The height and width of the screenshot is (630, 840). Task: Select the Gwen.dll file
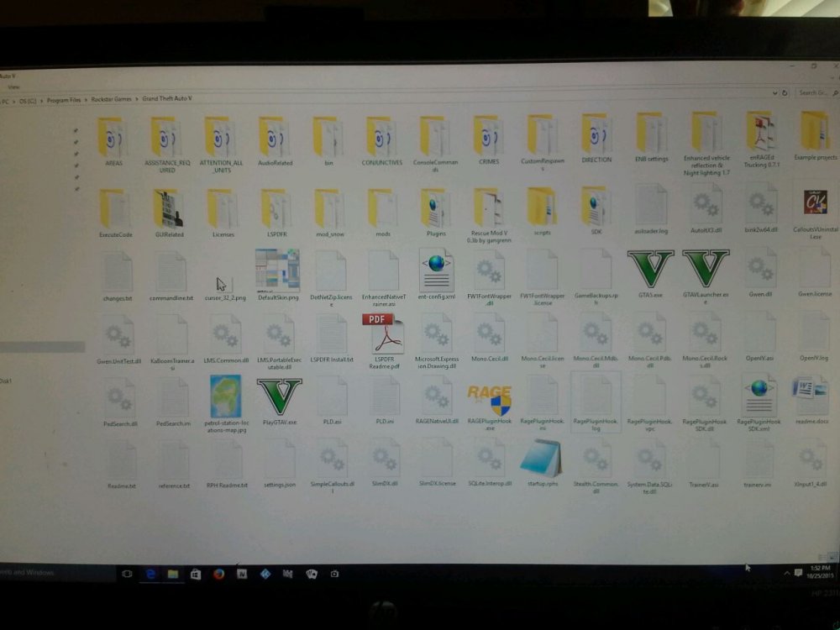tap(759, 273)
